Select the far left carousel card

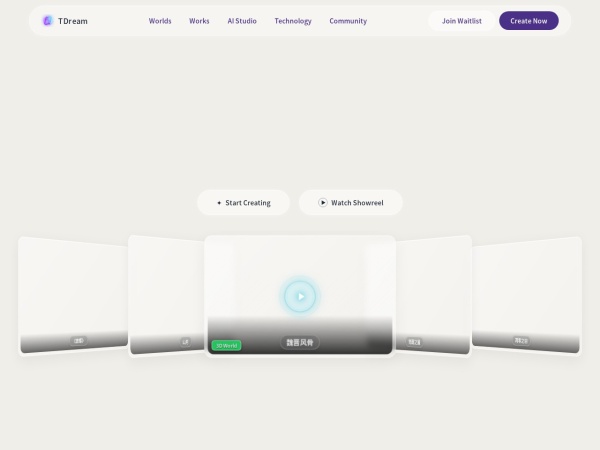[73, 295]
